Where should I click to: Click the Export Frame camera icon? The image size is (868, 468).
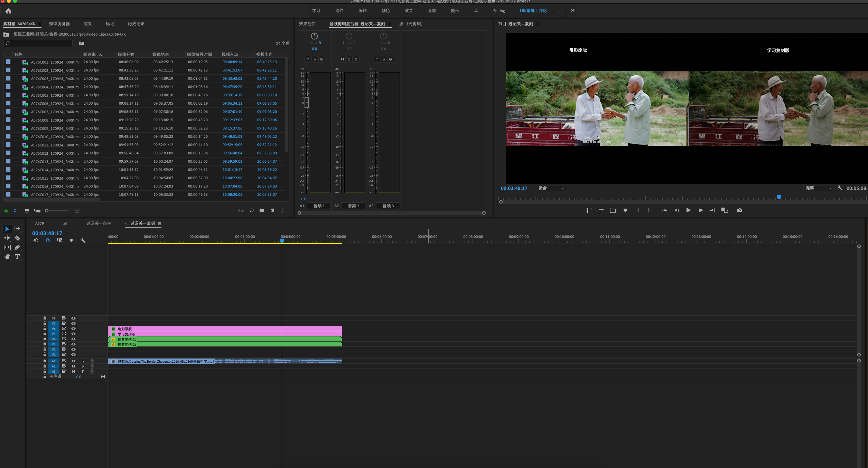(x=739, y=210)
